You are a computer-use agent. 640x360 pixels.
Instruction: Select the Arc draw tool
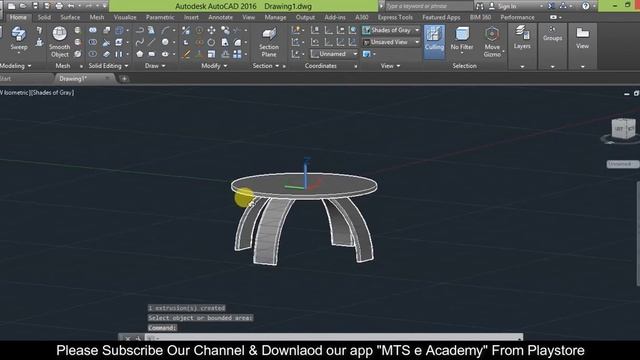[165, 30]
